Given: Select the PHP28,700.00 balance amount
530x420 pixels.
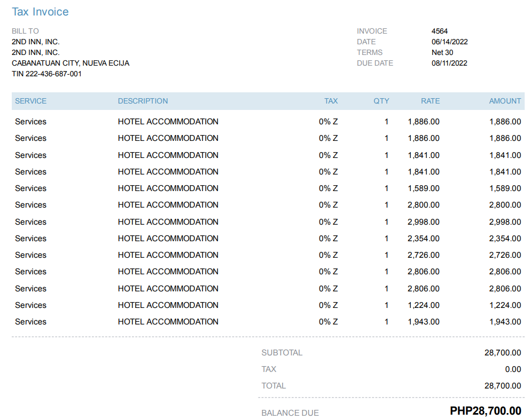Looking at the screenshot, I should (x=485, y=411).
